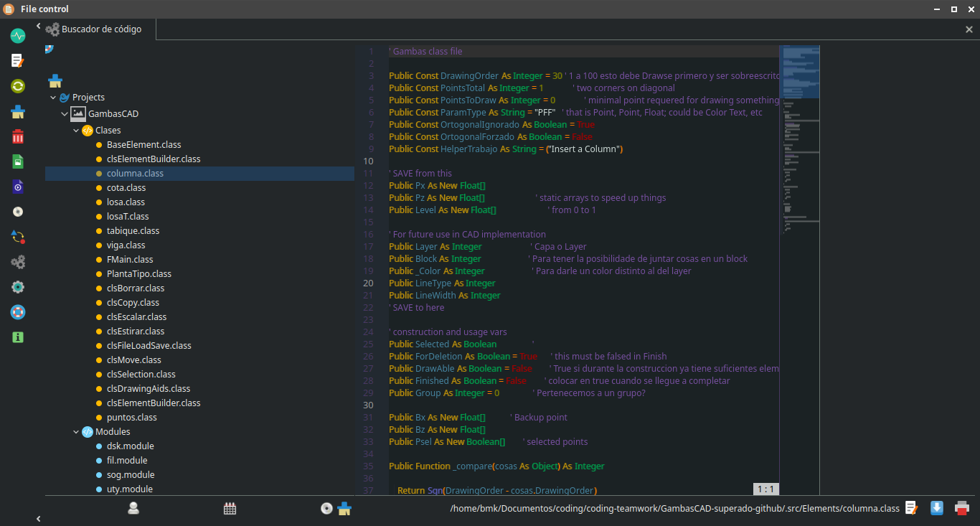
Task: Click the code minimap overview
Action: click(799, 270)
